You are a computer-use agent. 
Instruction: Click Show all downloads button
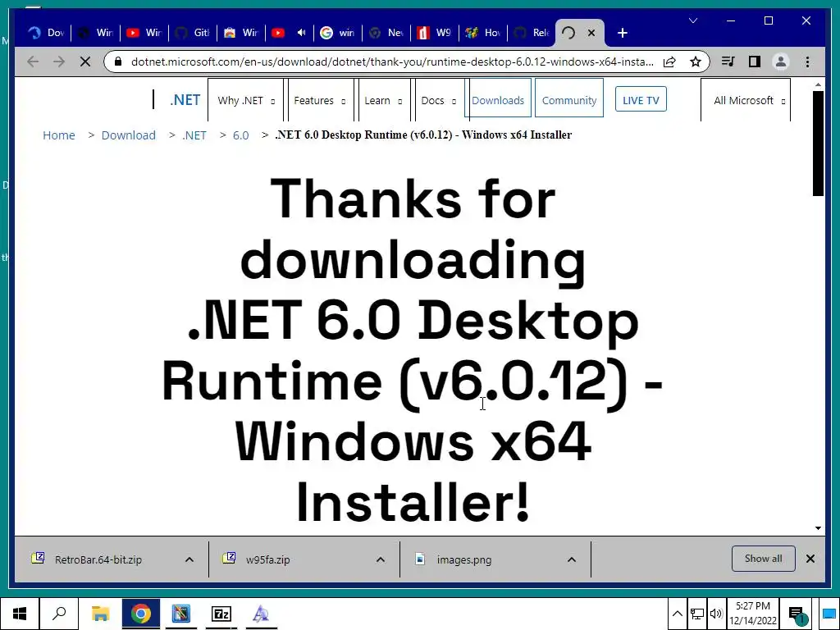click(x=764, y=559)
